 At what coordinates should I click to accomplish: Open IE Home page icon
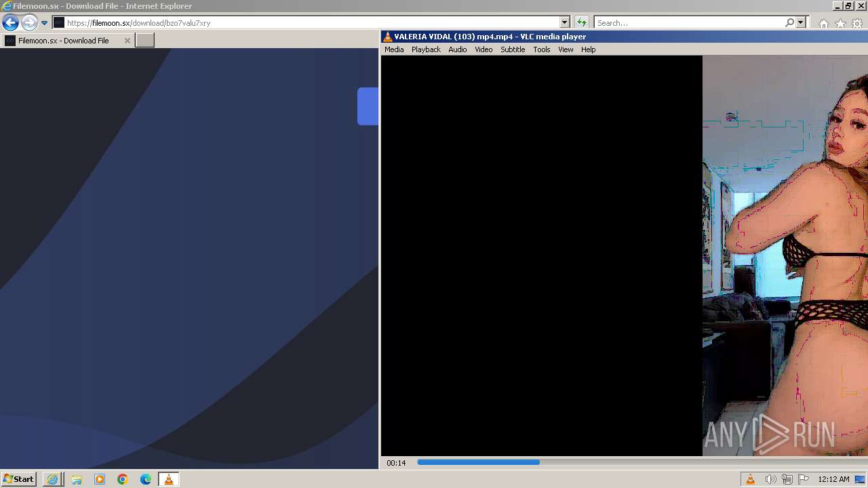[823, 23]
